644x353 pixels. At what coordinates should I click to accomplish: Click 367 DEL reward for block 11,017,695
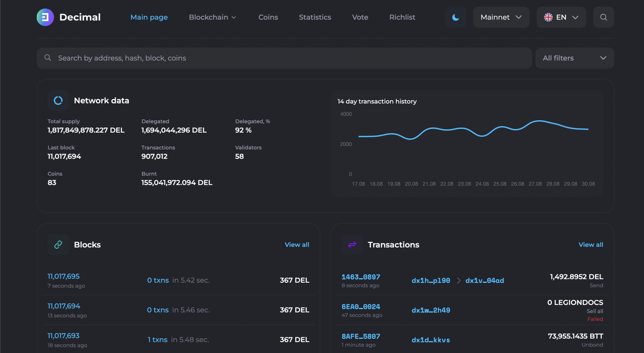pos(294,280)
